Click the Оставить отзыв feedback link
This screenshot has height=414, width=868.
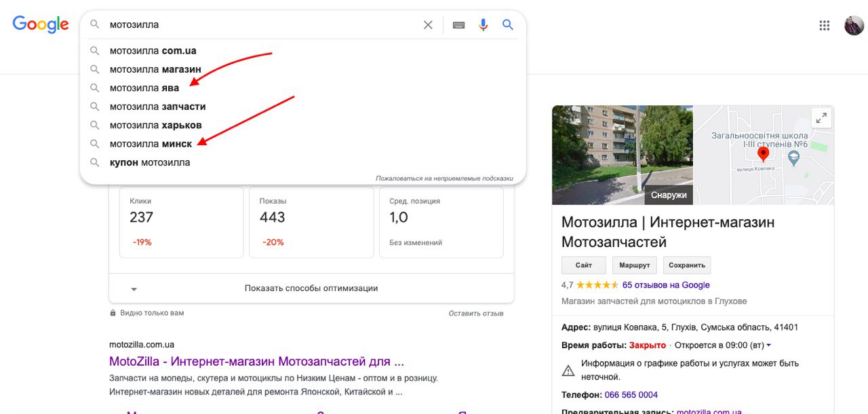pos(476,314)
